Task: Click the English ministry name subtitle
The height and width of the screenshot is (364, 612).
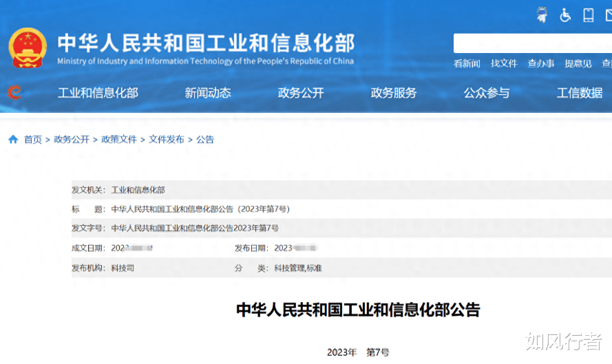Action: tap(205, 61)
